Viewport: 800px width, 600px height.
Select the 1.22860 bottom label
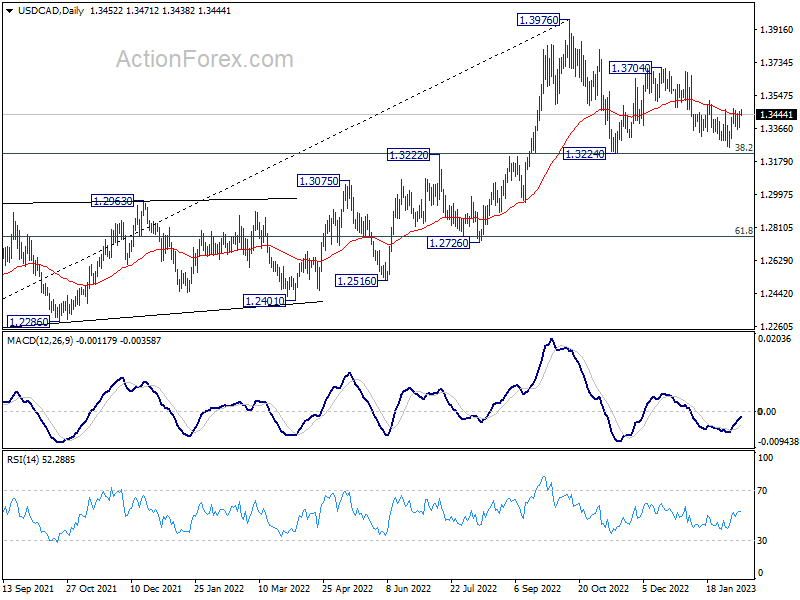(29, 322)
